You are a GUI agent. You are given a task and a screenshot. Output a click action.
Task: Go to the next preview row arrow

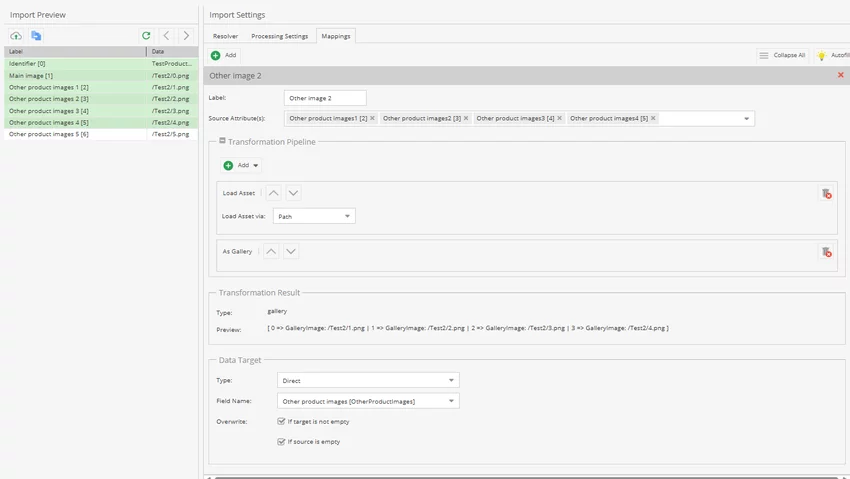pyautogui.click(x=186, y=36)
